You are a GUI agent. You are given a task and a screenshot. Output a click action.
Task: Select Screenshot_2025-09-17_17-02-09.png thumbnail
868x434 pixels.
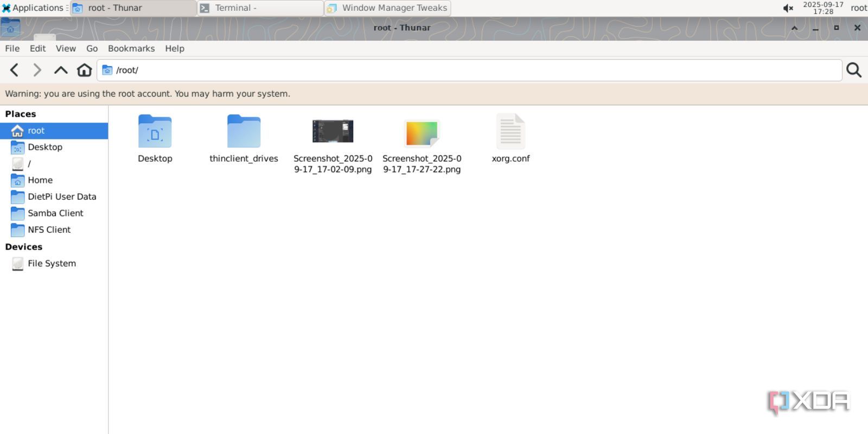tap(333, 131)
